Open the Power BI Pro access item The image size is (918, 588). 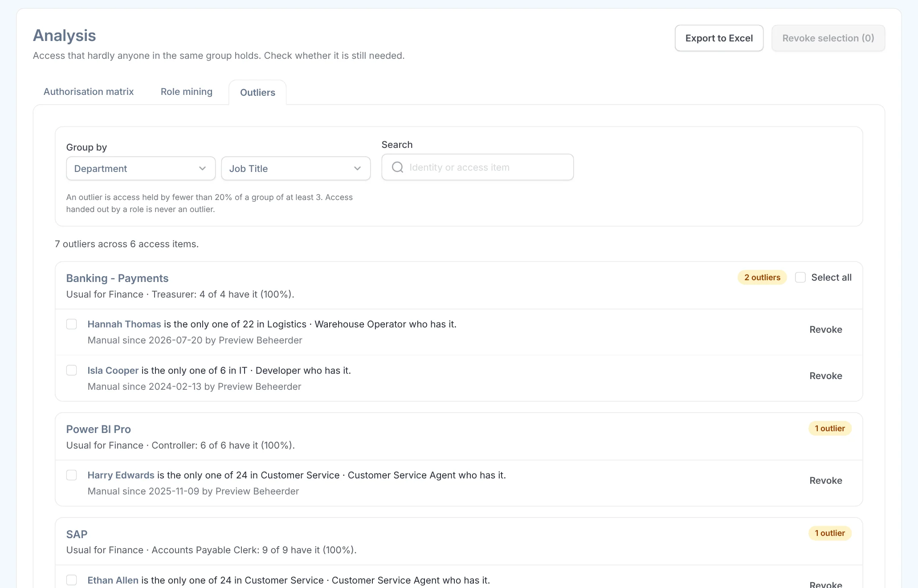click(98, 429)
